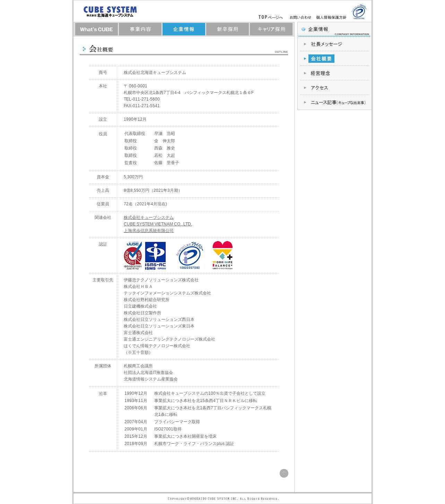Image resolution: width=445 pixels, height=504 pixels.
Task: Click the arrow bullet next to 社長メッセージ
Action: (305, 44)
